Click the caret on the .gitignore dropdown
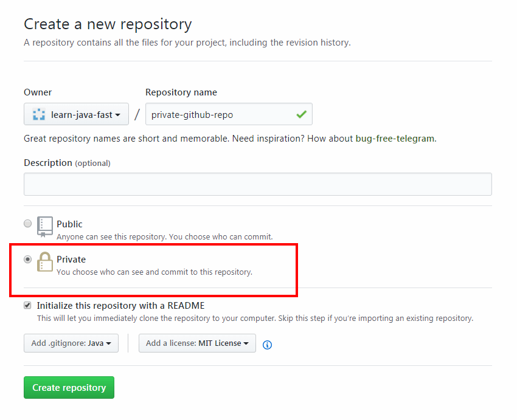517x420 pixels. click(110, 343)
